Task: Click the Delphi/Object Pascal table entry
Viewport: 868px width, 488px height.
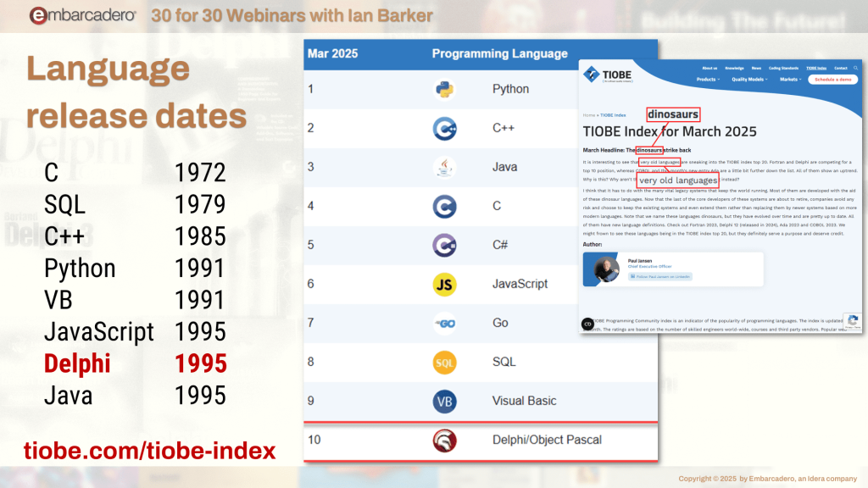Action: point(547,440)
